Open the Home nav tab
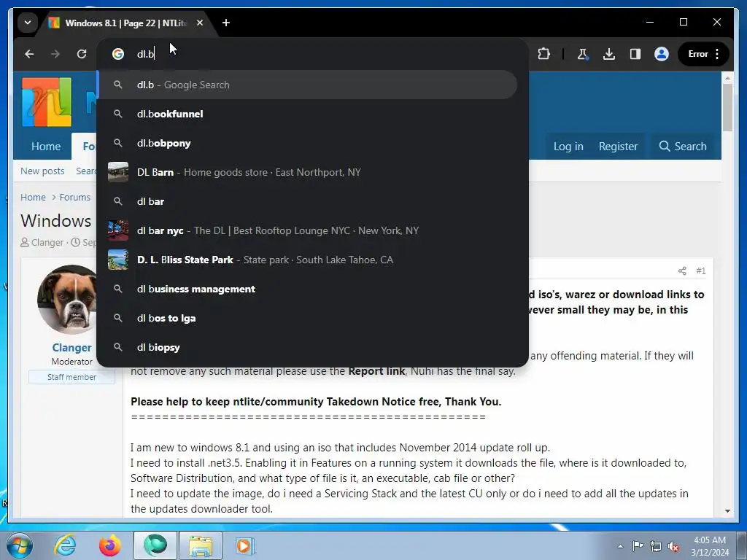 pos(46,146)
